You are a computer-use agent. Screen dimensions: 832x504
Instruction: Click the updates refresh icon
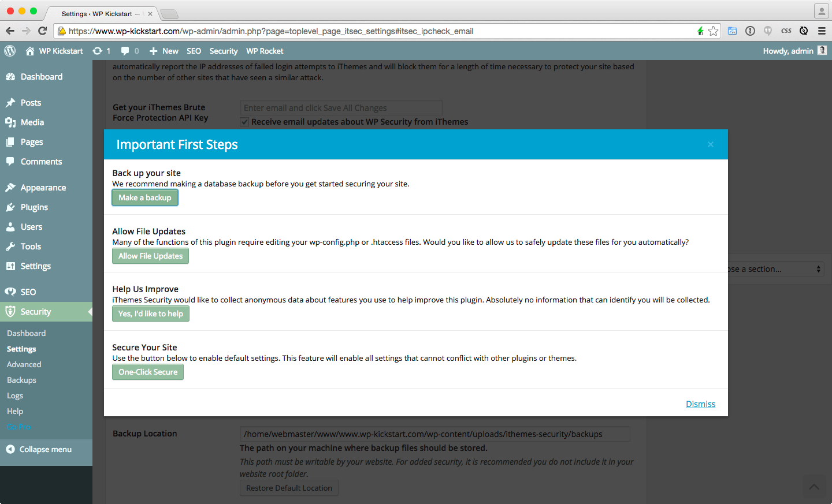coord(97,51)
